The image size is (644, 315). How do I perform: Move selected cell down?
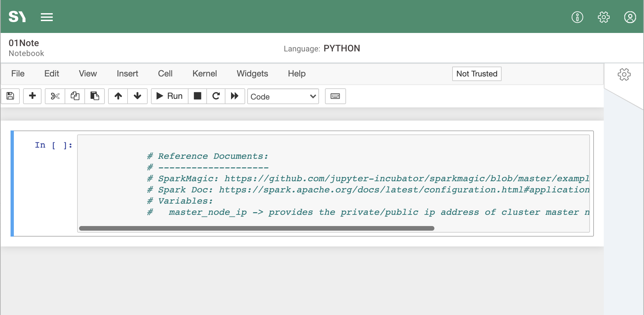tap(137, 96)
